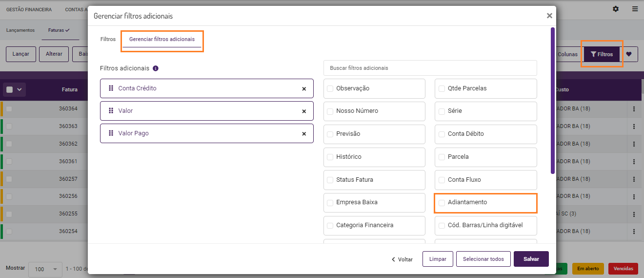This screenshot has width=644, height=278.
Task: Tick the Conta Débito filter checkbox
Action: pyautogui.click(x=442, y=134)
